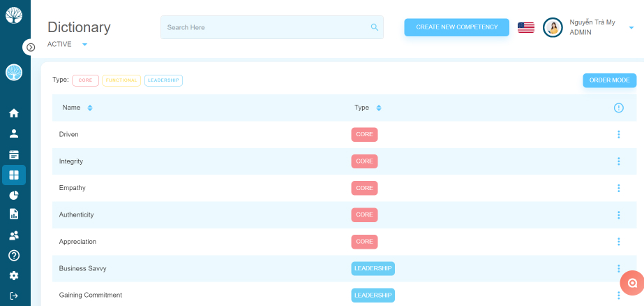Click the logout icon in sidebar
Screen dimensions: 644x306
(x=14, y=296)
